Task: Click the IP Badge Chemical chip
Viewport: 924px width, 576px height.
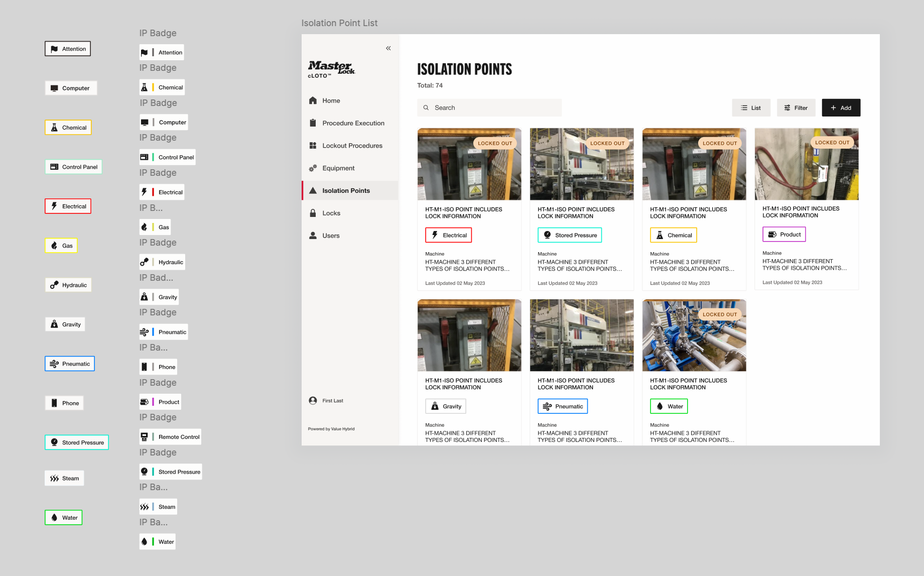Action: 162,87
